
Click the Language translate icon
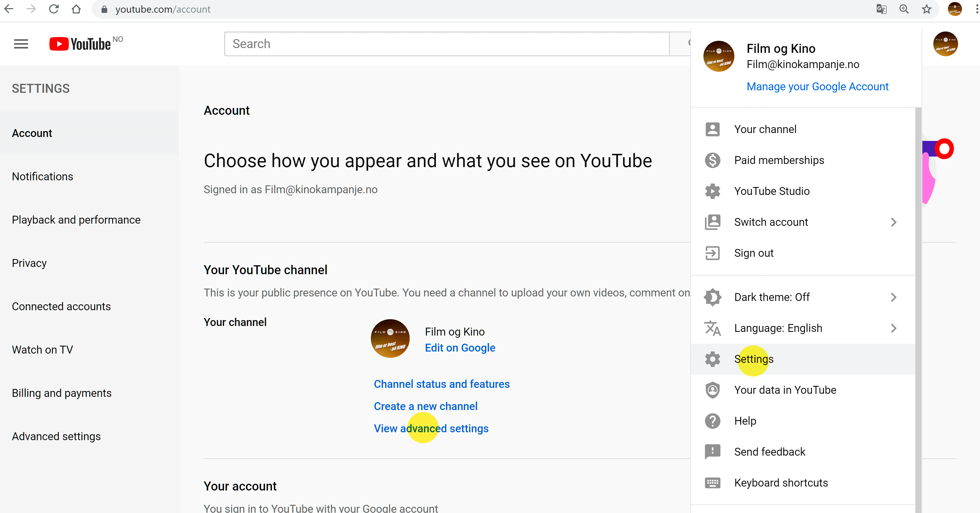click(x=712, y=328)
